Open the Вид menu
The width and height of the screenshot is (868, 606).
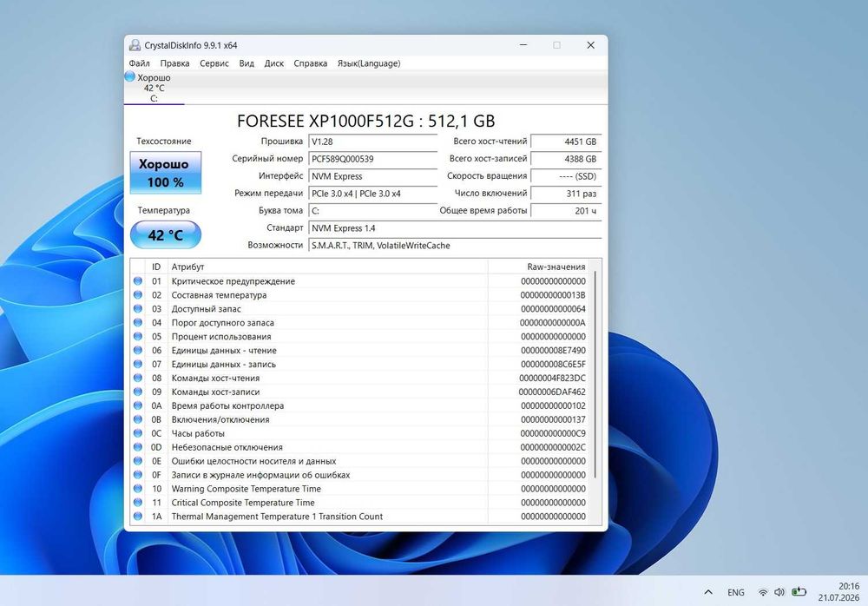[247, 63]
